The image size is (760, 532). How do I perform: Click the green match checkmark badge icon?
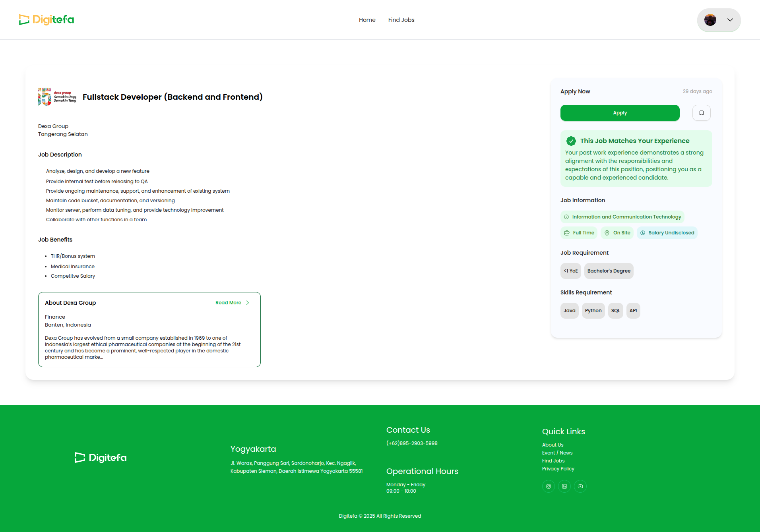coord(571,141)
